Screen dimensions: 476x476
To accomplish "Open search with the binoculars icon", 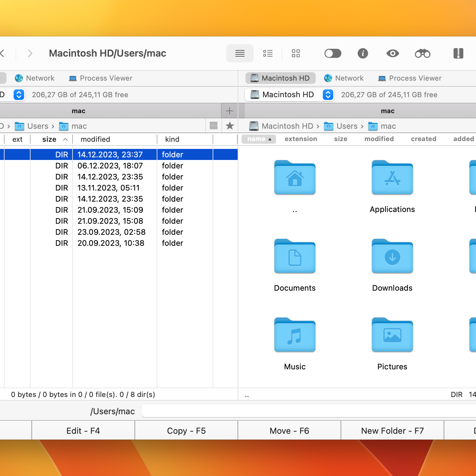I will pyautogui.click(x=423, y=53).
